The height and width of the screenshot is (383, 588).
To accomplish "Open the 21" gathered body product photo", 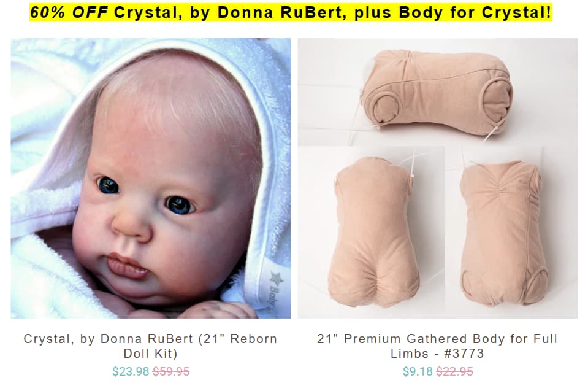I will click(438, 178).
